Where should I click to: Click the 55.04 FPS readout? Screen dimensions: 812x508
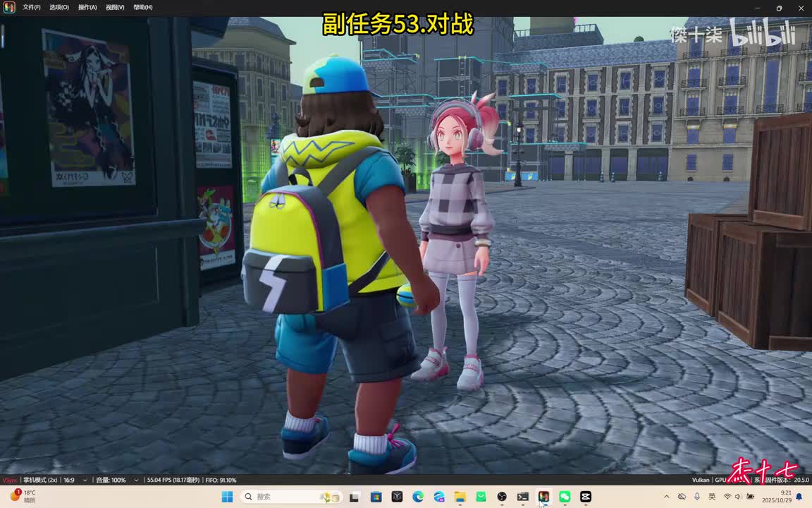173,480
